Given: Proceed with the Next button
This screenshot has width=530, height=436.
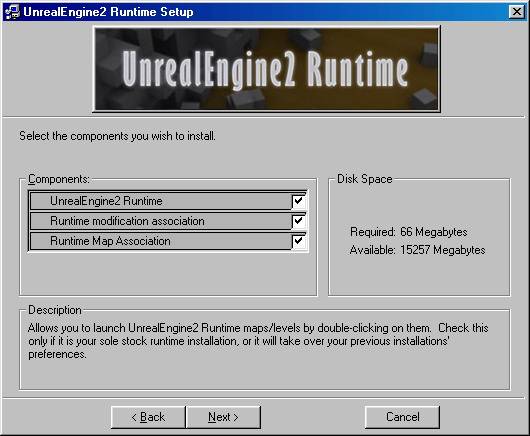Looking at the screenshot, I should click(x=223, y=417).
